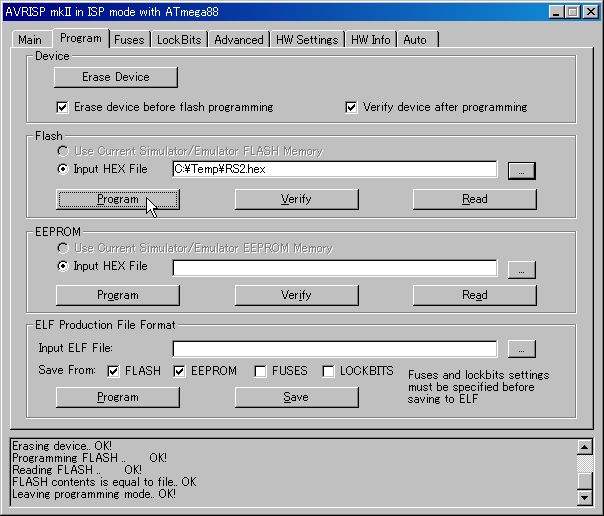Open the LockBits tab

point(179,40)
